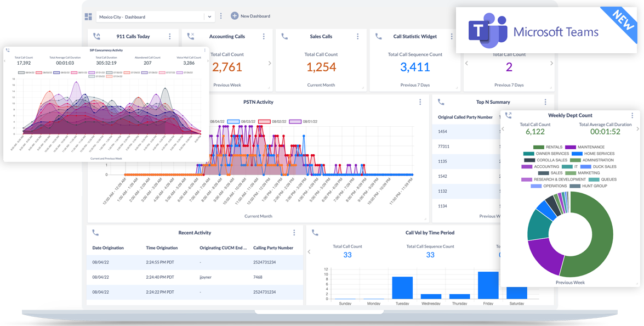Open the Sales Calls widget menu

[358, 37]
